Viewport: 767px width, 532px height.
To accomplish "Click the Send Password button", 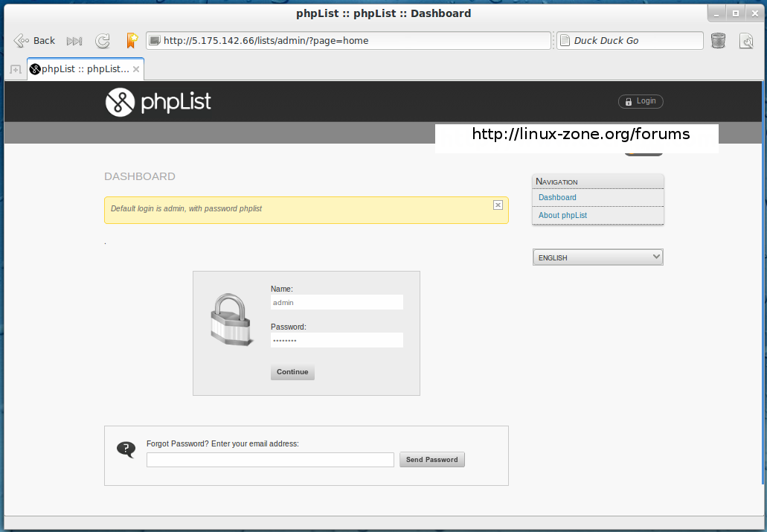I will [431, 460].
